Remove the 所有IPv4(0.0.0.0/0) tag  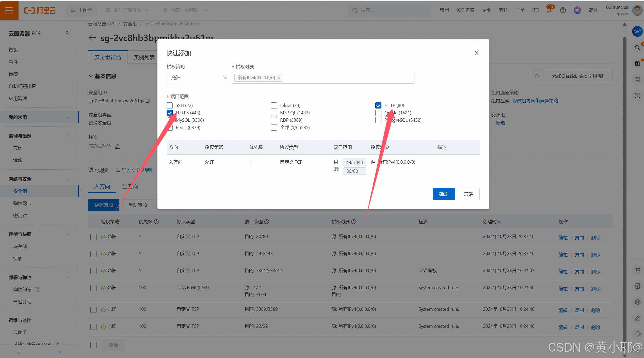[x=279, y=78]
